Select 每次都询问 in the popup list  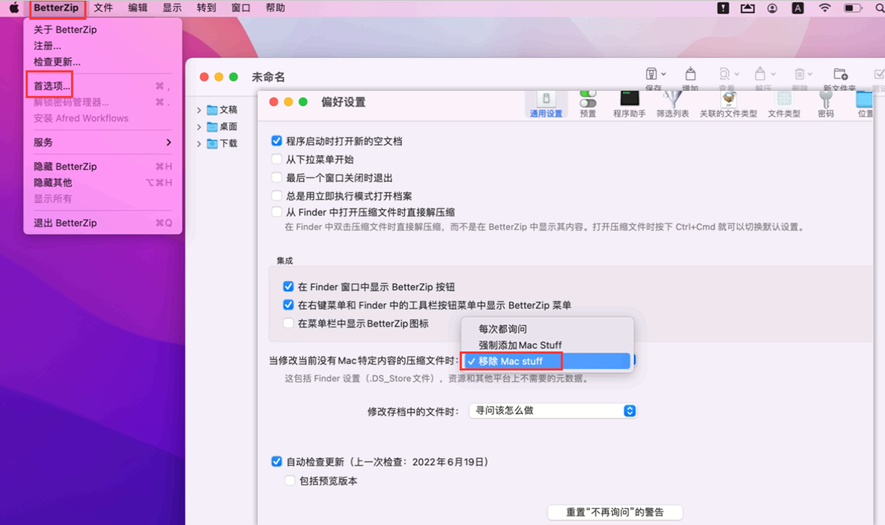[502, 329]
